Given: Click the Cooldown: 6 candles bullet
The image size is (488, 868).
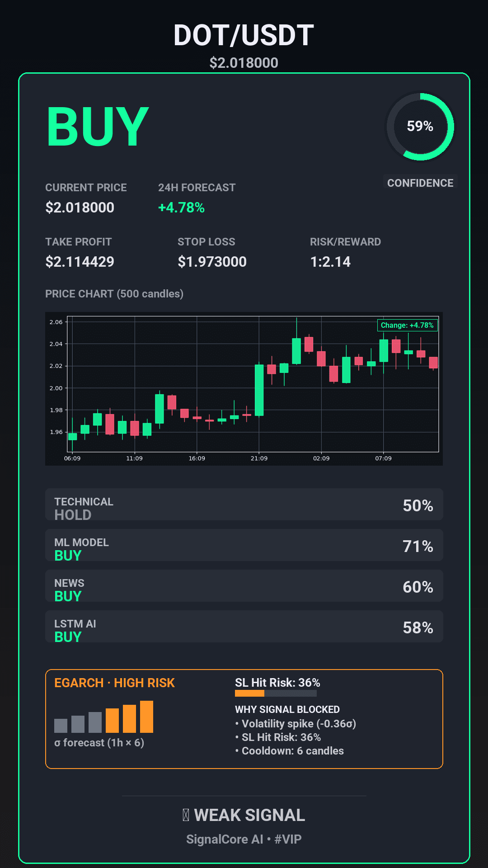Looking at the screenshot, I should point(292,751).
